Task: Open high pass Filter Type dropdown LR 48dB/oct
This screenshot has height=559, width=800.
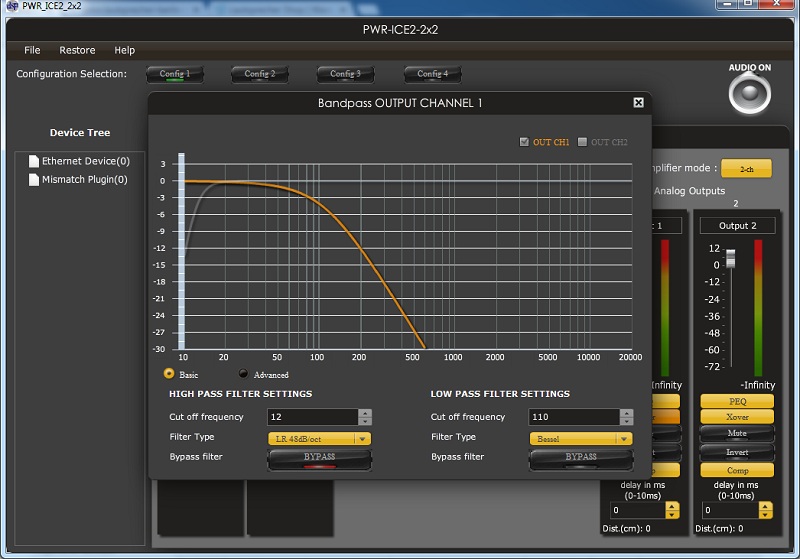Action: (x=319, y=439)
